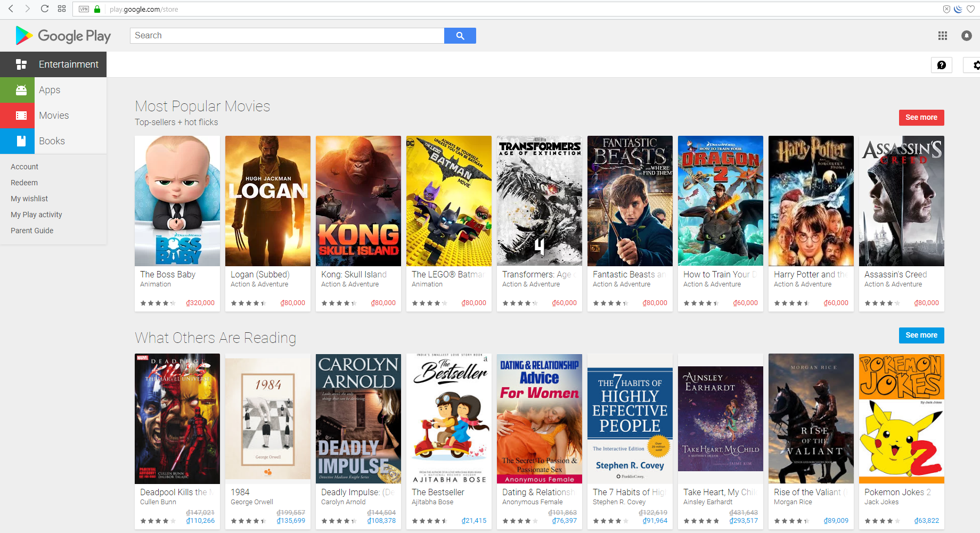The image size is (980, 533).
Task: Click author Stephen R. Covey name
Action: [619, 502]
